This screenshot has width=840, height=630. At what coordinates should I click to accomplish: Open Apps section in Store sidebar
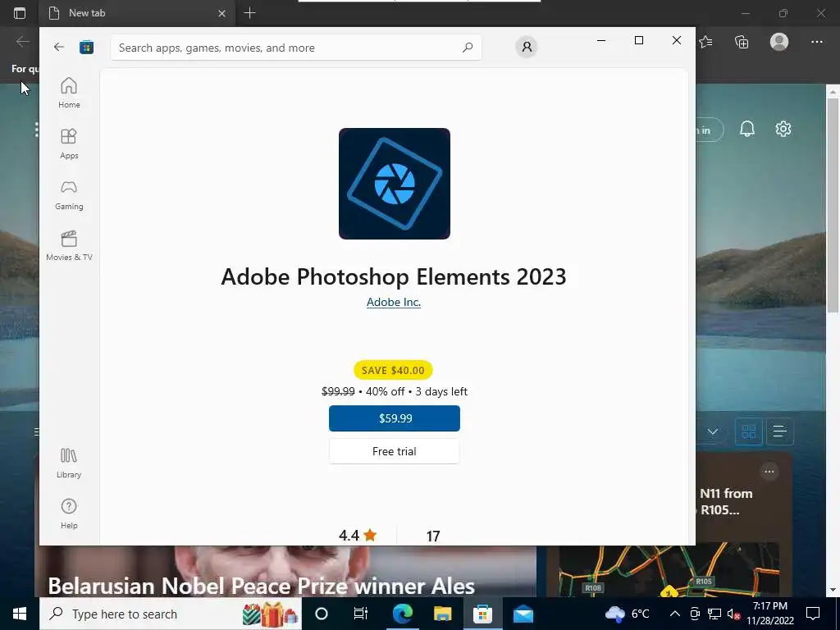click(x=69, y=144)
